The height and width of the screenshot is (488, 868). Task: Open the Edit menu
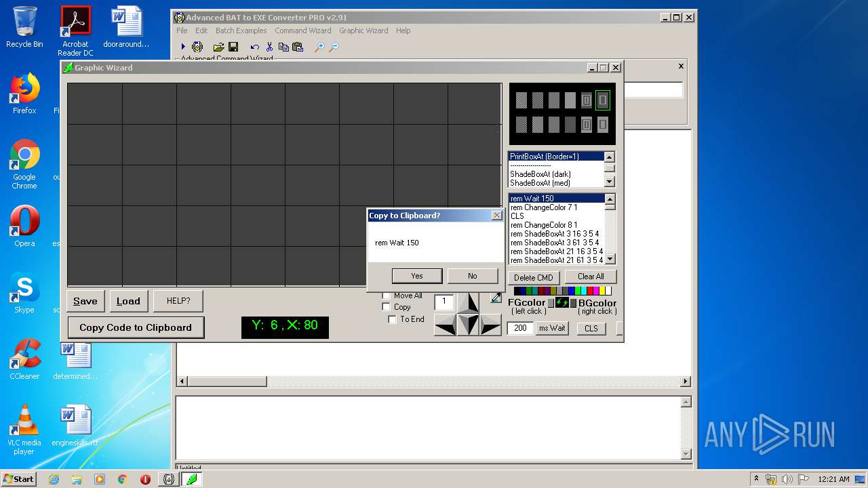(x=201, y=30)
